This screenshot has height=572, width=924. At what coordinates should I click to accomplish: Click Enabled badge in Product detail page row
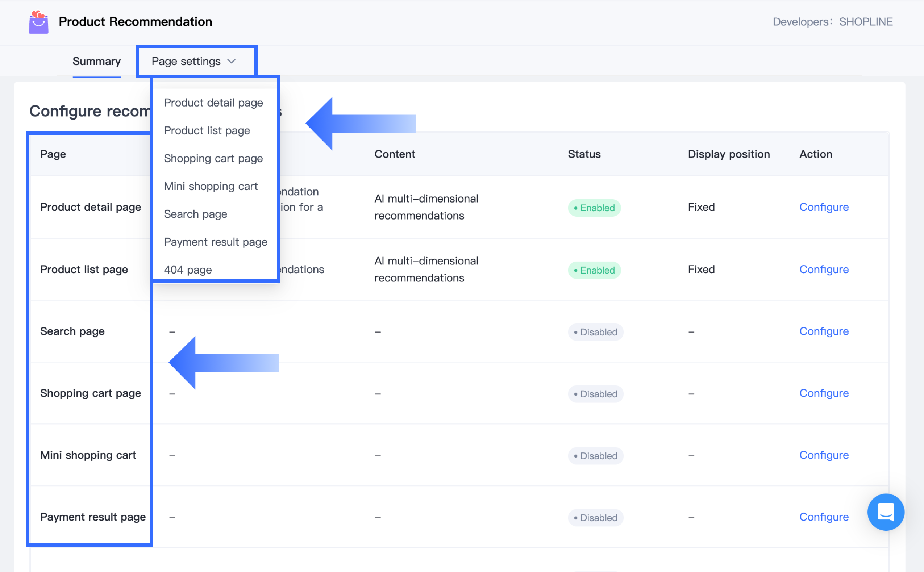594,208
